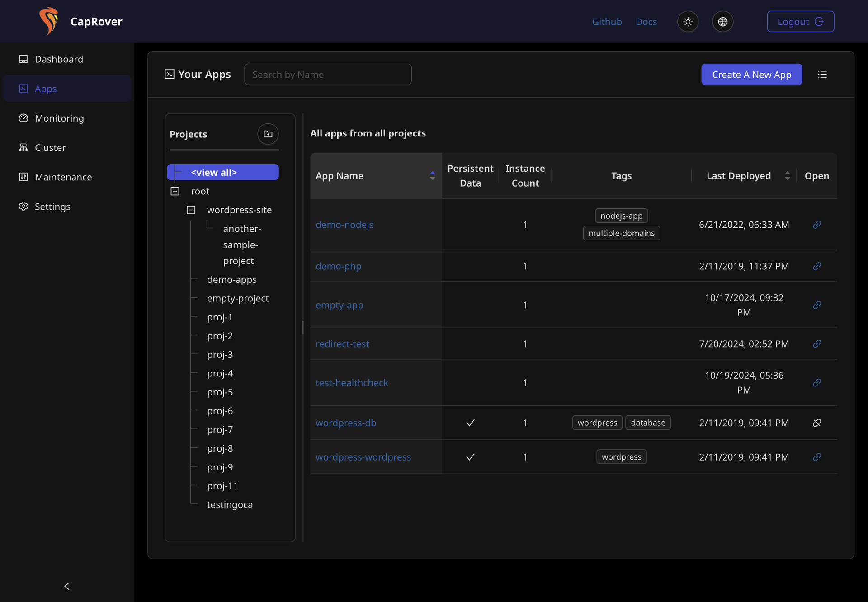
Task: Select proj-9 in the tree
Action: click(x=220, y=467)
